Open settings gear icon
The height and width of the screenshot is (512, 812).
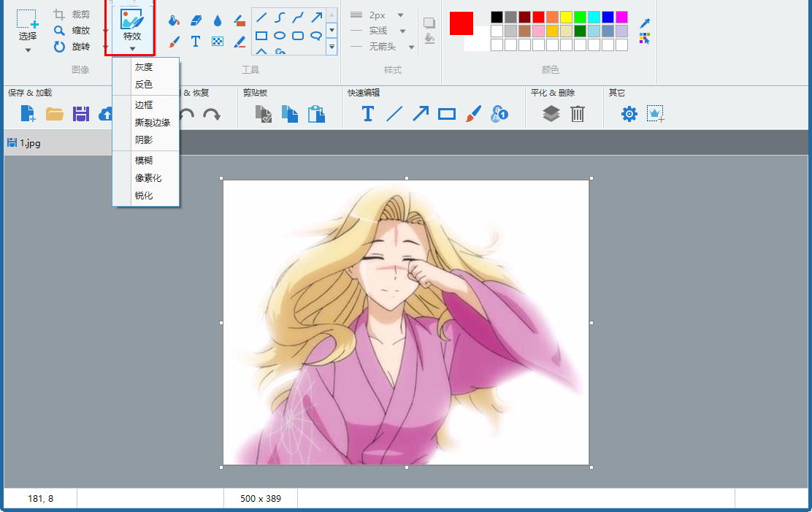click(629, 113)
